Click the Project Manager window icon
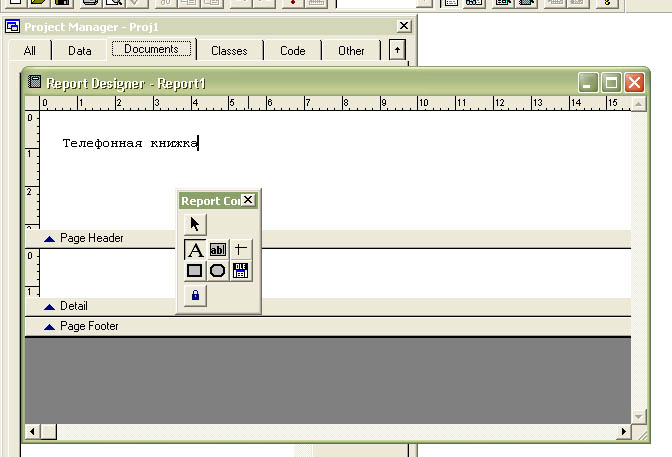Image resolution: width=672 pixels, height=457 pixels. 12,26
